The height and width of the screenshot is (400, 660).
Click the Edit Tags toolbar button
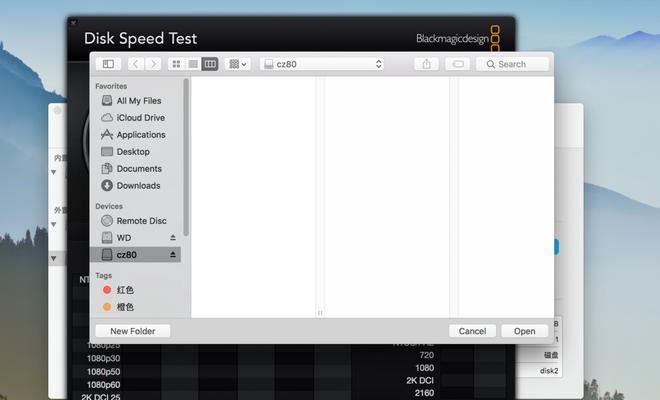coord(458,64)
